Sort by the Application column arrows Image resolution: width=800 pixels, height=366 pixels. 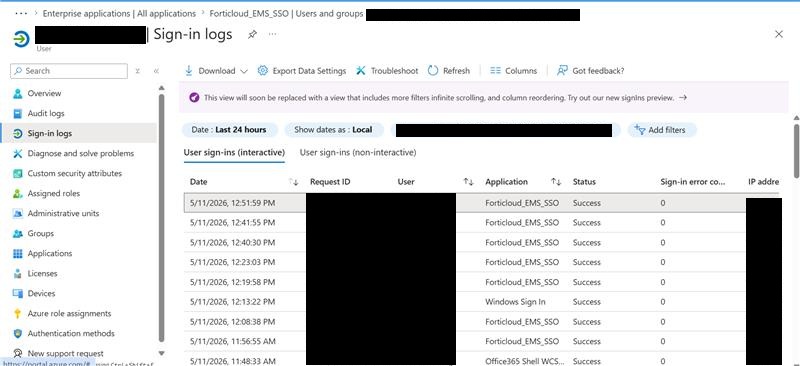click(x=556, y=182)
